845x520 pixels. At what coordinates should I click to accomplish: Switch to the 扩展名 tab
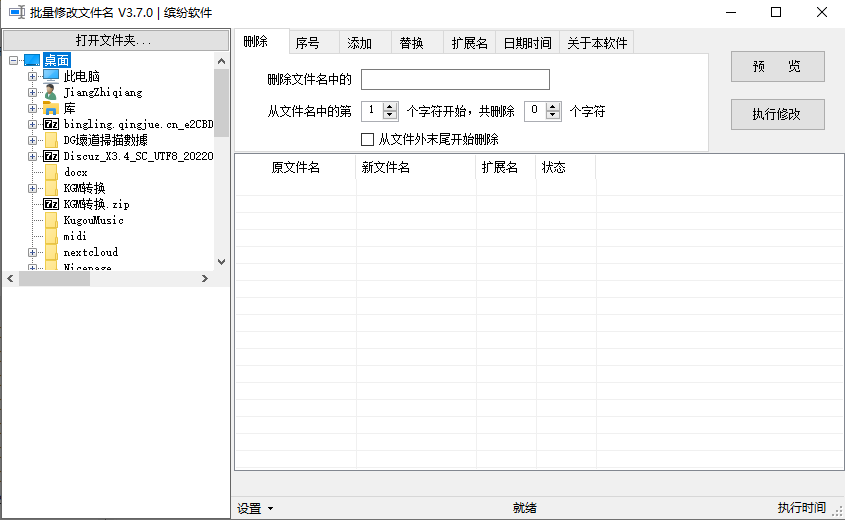[469, 43]
